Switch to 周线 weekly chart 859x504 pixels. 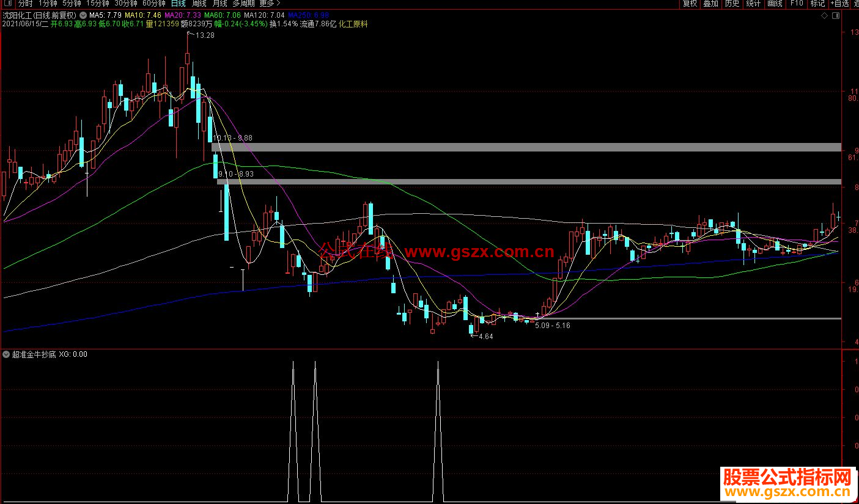pyautogui.click(x=199, y=4)
